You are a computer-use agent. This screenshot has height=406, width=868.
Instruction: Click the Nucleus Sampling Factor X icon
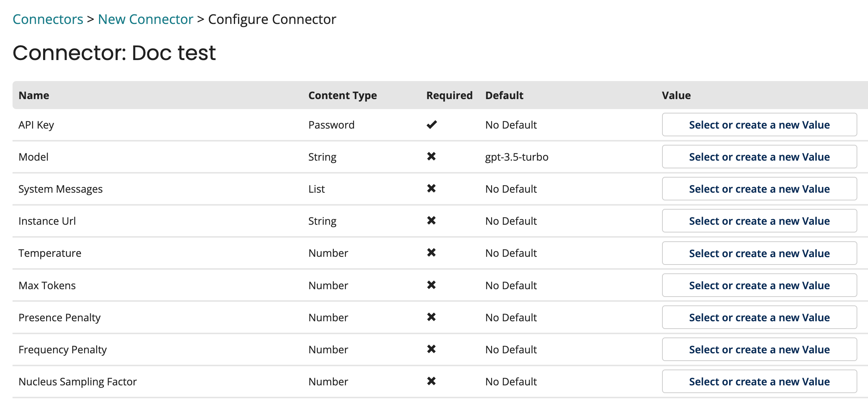(x=431, y=381)
